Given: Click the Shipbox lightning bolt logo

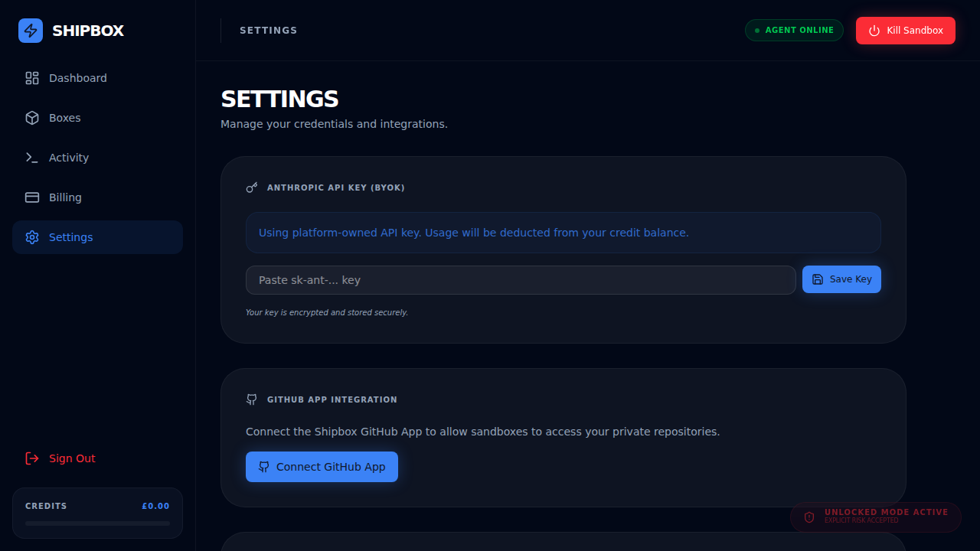Looking at the screenshot, I should [31, 31].
